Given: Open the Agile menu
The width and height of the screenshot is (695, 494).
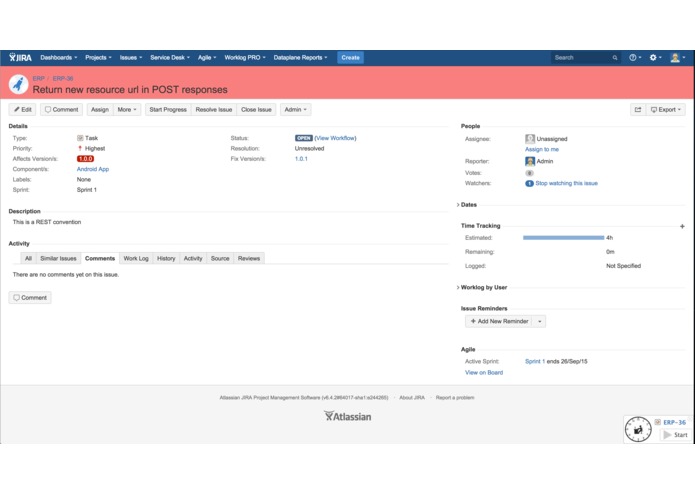Looking at the screenshot, I should [207, 58].
